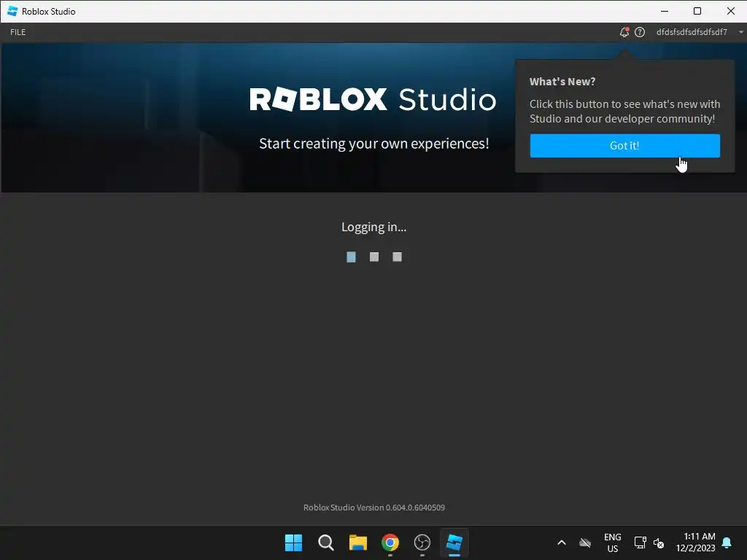
Task: Click the Roblox Studio title bar icon
Action: coord(12,11)
